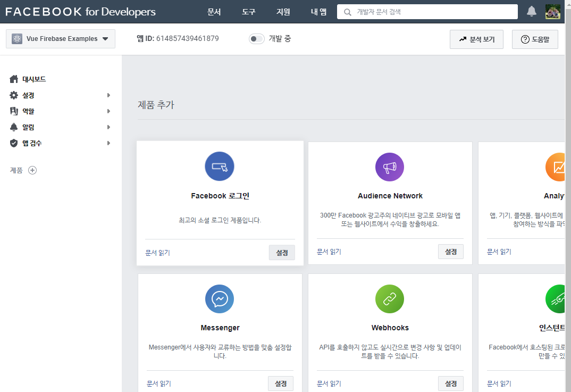The image size is (571, 392).
Task: Click the notifications bell icon in header
Action: pyautogui.click(x=531, y=11)
